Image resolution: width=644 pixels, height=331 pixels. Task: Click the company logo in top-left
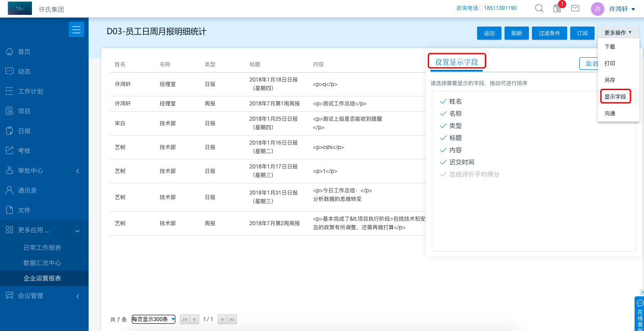[x=20, y=8]
